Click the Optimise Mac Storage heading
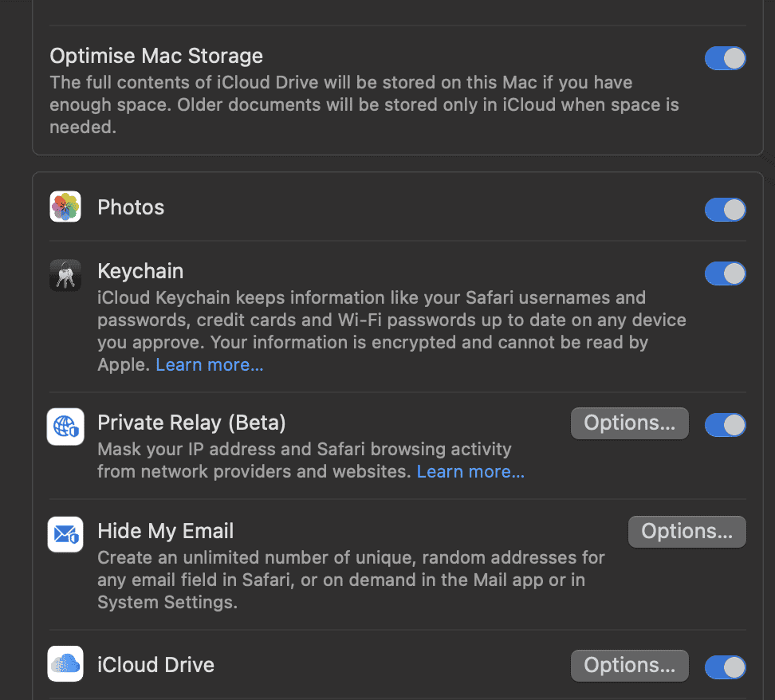Viewport: 775px width, 700px height. [x=156, y=57]
